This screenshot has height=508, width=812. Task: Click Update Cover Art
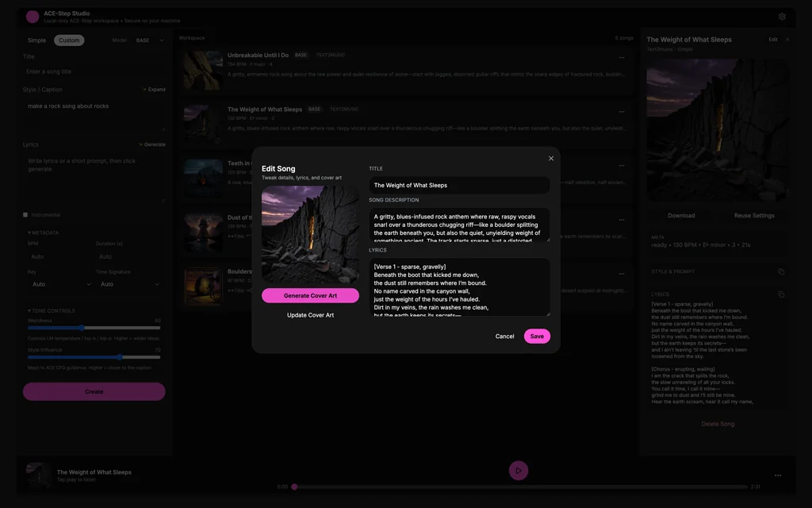pyautogui.click(x=310, y=315)
